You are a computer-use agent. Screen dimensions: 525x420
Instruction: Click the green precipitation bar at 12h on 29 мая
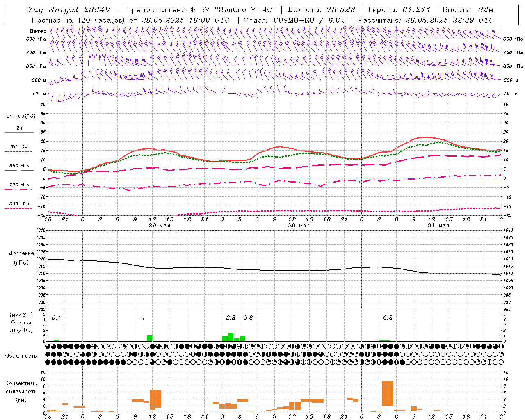point(150,338)
